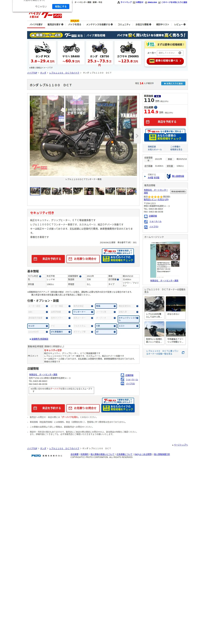
Task: Select last gallery thumbnail in row
Action: (x=132, y=191)
